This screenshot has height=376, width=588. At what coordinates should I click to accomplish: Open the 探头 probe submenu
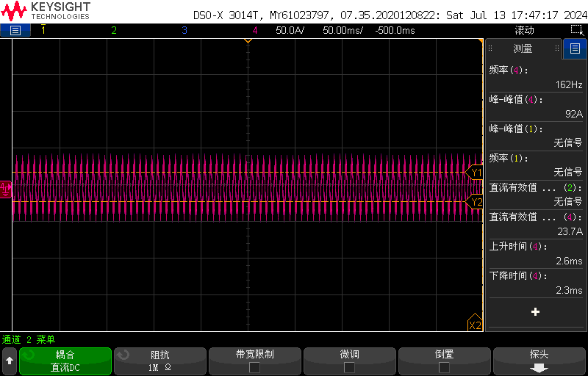coord(539,361)
